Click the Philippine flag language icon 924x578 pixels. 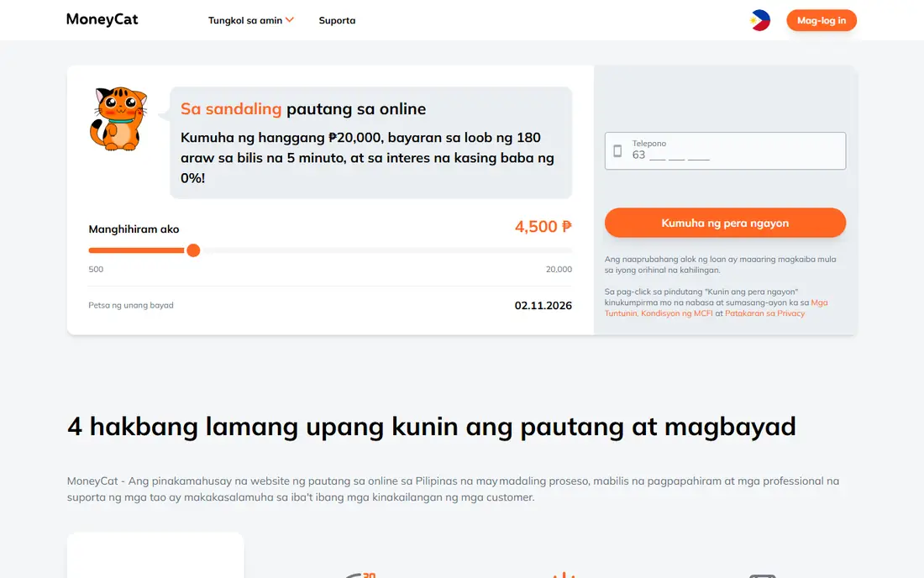coord(759,21)
